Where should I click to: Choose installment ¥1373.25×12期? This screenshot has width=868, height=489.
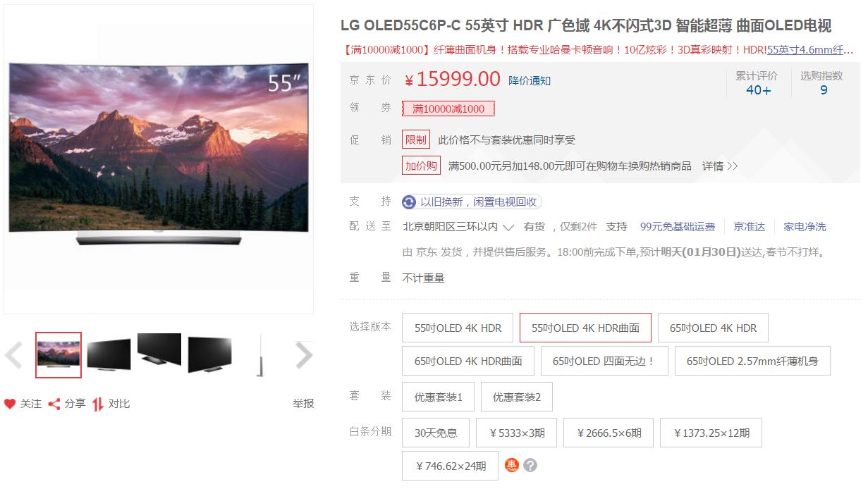point(711,433)
